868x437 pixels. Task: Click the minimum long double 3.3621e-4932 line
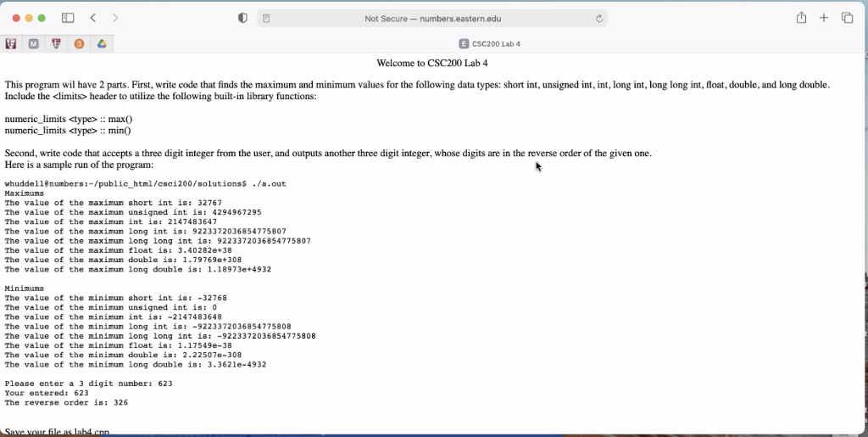[135, 364]
